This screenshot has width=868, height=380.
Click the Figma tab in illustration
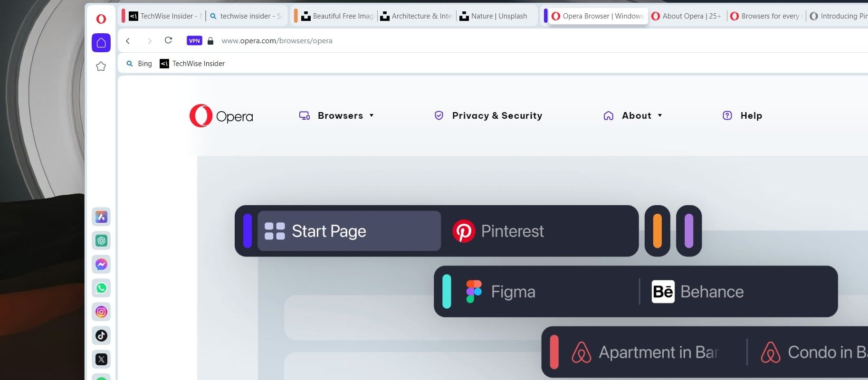[x=501, y=291]
